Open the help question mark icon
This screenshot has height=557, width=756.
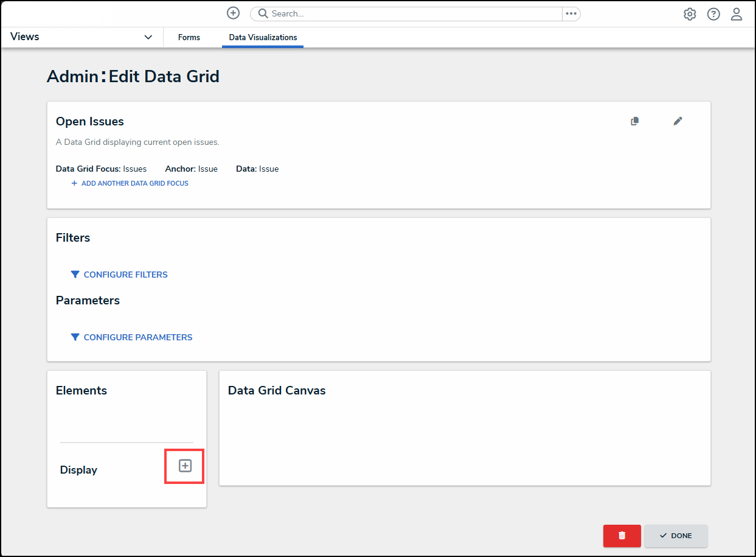pyautogui.click(x=713, y=14)
